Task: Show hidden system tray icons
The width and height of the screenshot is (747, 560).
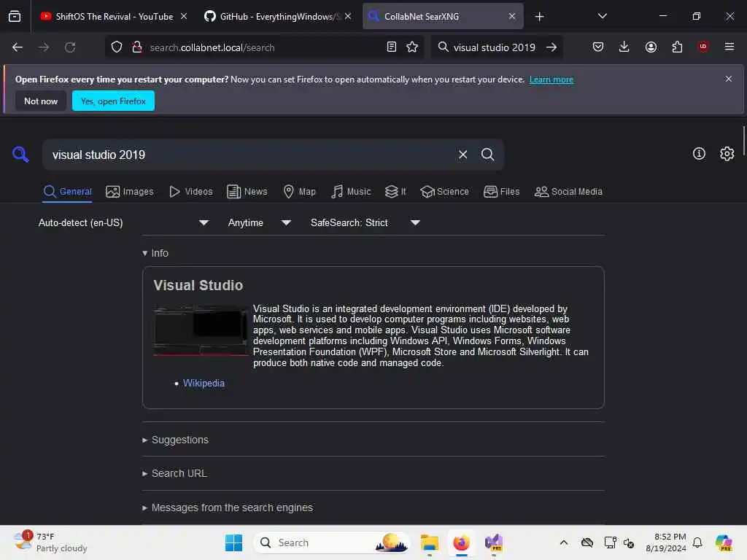Action: (564, 542)
